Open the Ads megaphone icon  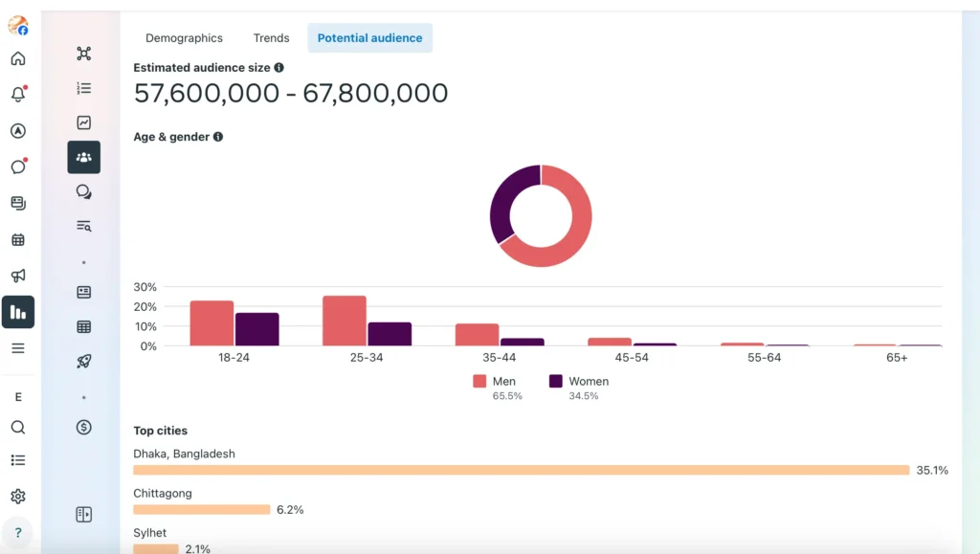click(18, 276)
